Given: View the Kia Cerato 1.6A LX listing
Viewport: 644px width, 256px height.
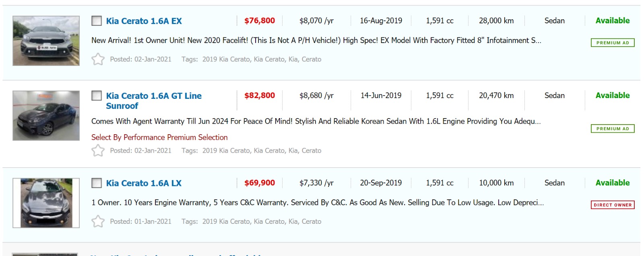Looking at the screenshot, I should [x=144, y=183].
